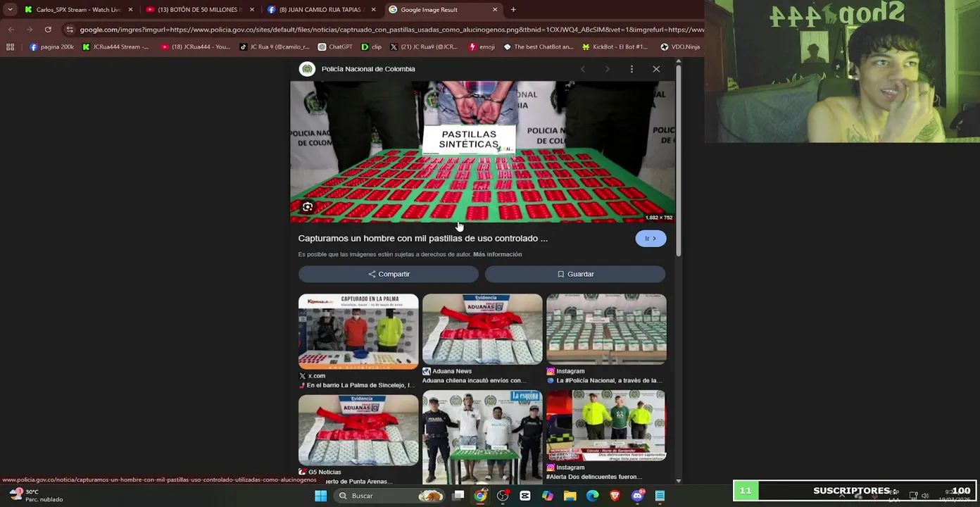The image size is (980, 507).
Task: Open the three-dot options menu in image panel
Action: coord(632,69)
